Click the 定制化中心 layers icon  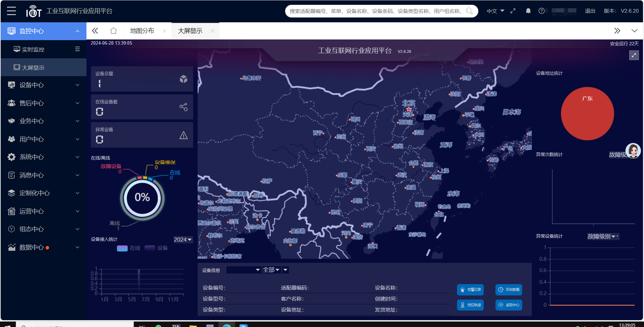11,193
